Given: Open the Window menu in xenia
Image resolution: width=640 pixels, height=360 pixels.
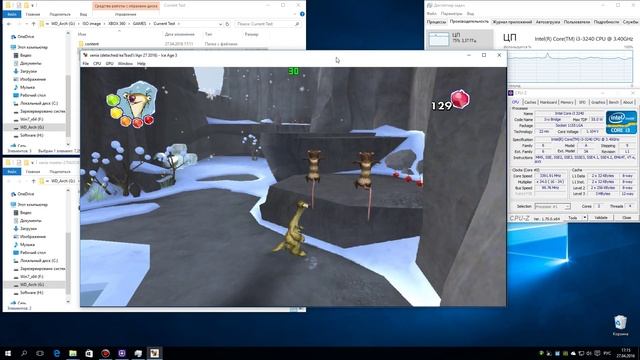Looking at the screenshot, I should click(x=125, y=64).
